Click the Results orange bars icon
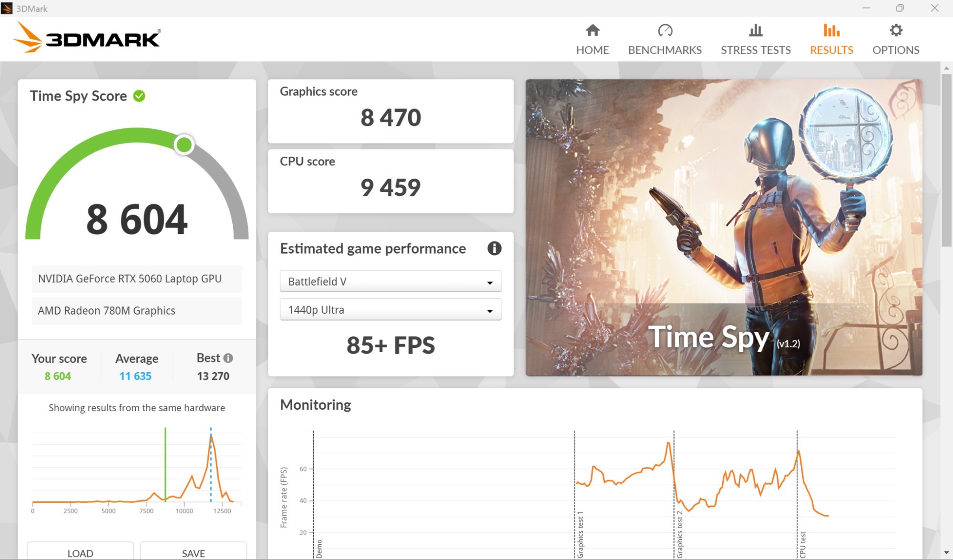Image resolution: width=953 pixels, height=560 pixels. (831, 31)
